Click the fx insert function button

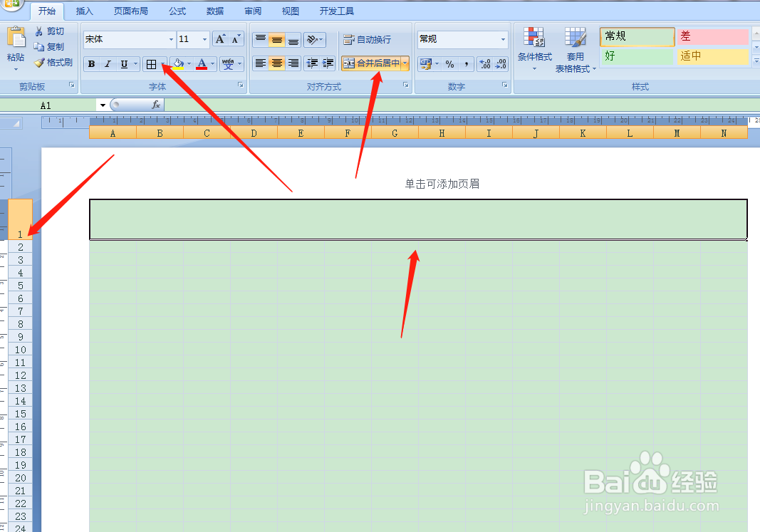[156, 105]
